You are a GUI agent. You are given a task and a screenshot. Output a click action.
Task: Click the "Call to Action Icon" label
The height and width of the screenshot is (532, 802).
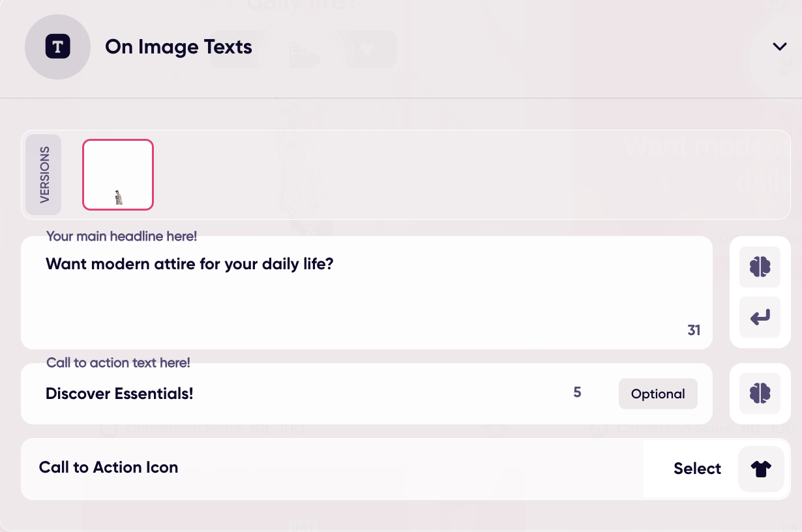[x=108, y=467]
